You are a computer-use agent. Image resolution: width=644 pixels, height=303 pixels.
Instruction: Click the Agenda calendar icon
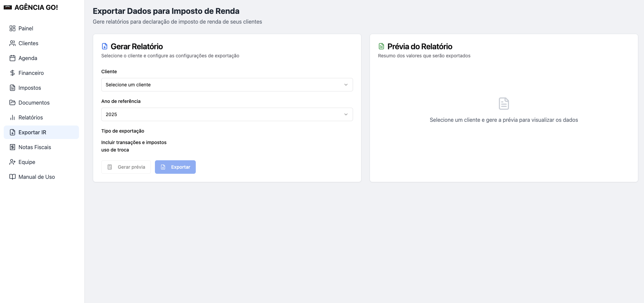coord(12,58)
